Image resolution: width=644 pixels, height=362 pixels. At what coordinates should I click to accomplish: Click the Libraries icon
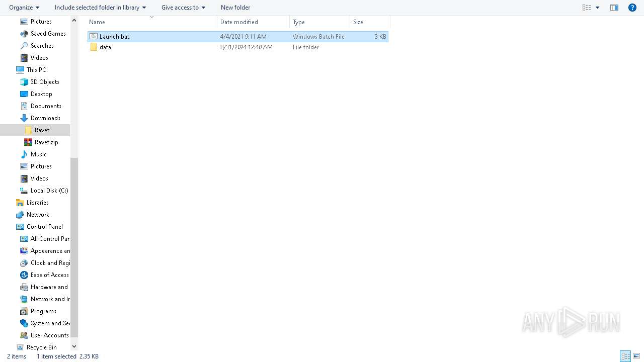(x=20, y=203)
